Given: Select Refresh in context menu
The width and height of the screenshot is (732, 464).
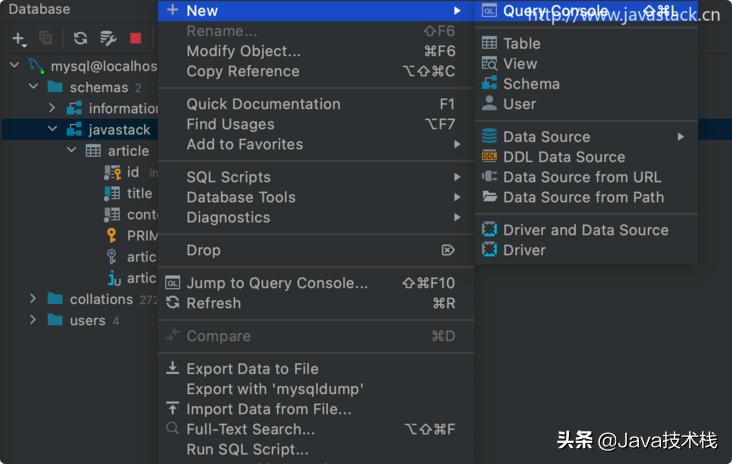Looking at the screenshot, I should pos(316,303).
